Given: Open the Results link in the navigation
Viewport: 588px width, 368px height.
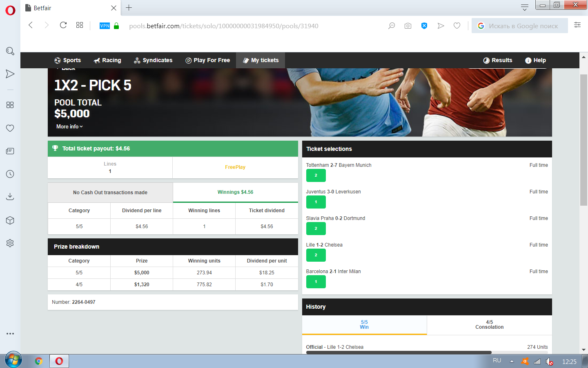Looking at the screenshot, I should tap(498, 60).
